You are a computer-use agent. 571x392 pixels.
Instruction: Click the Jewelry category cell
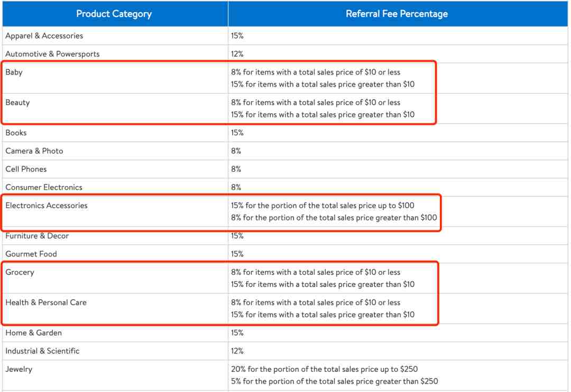click(x=19, y=369)
